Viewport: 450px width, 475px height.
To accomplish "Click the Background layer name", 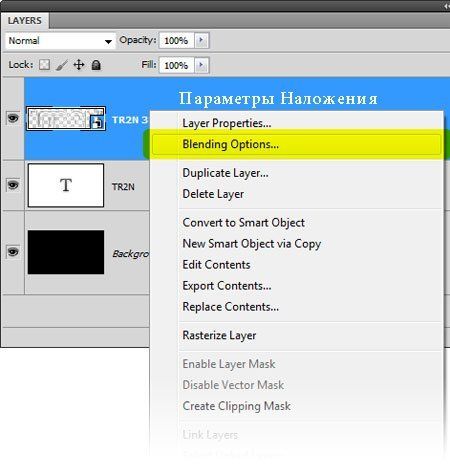I will click(130, 254).
